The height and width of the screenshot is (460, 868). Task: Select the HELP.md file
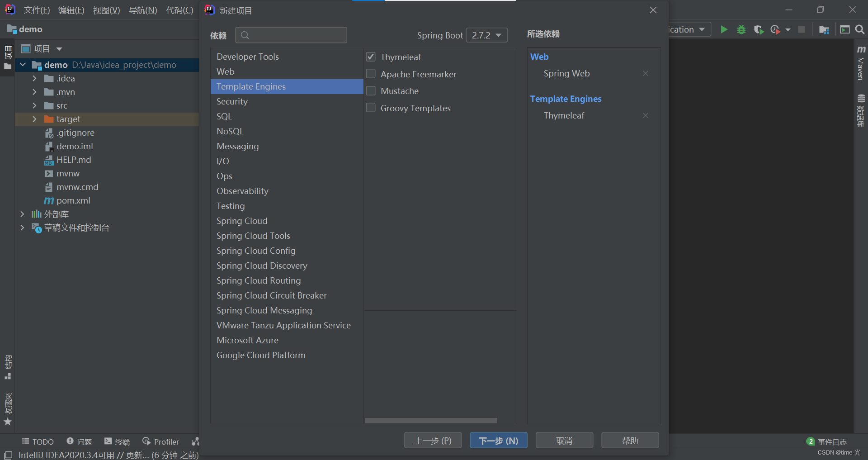(68, 160)
